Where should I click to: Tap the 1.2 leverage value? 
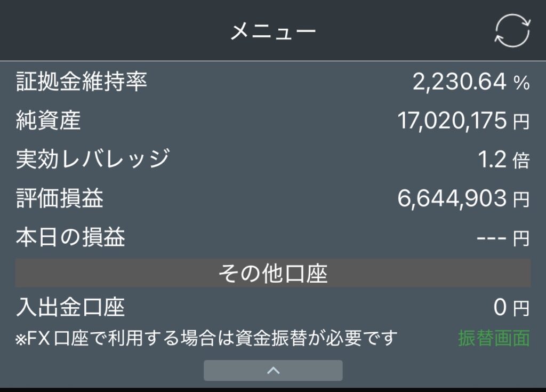click(492, 159)
